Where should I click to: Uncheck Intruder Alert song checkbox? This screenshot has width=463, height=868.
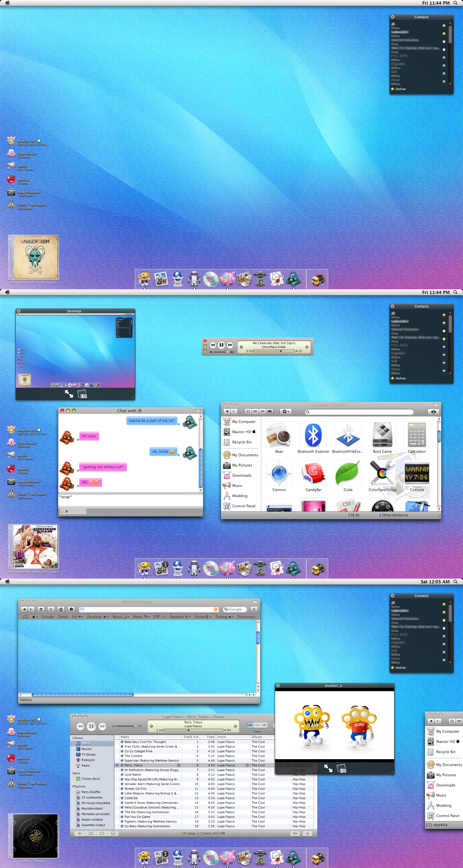[122, 784]
